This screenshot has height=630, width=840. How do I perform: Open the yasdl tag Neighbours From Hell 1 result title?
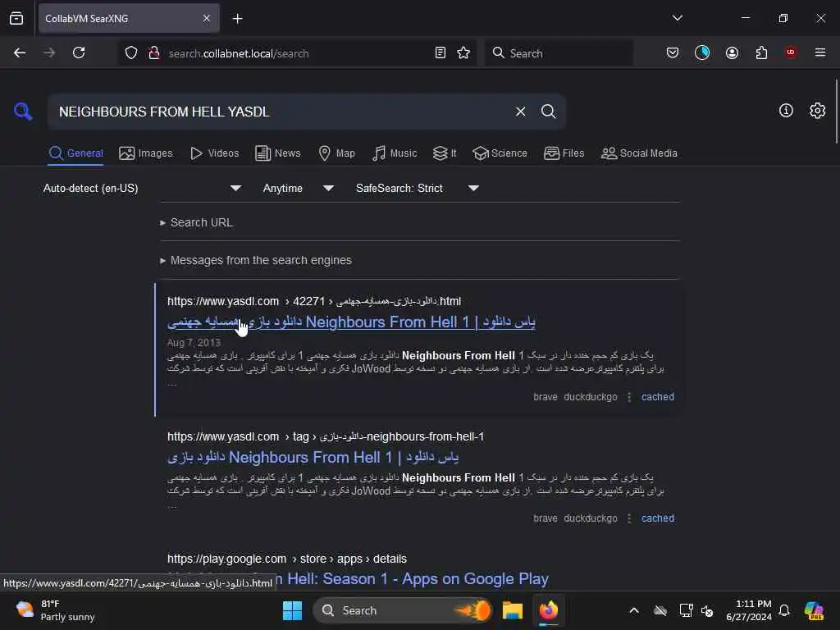click(x=313, y=458)
